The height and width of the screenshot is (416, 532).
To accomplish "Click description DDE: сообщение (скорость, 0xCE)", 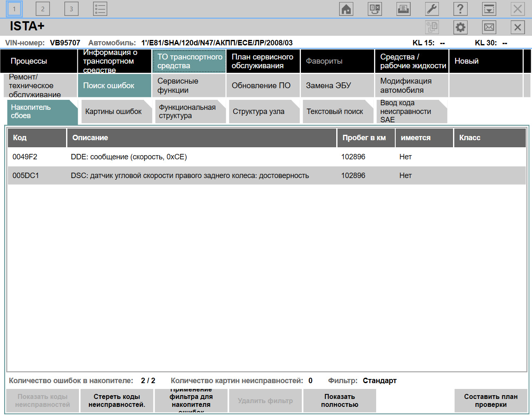I will (x=129, y=157).
